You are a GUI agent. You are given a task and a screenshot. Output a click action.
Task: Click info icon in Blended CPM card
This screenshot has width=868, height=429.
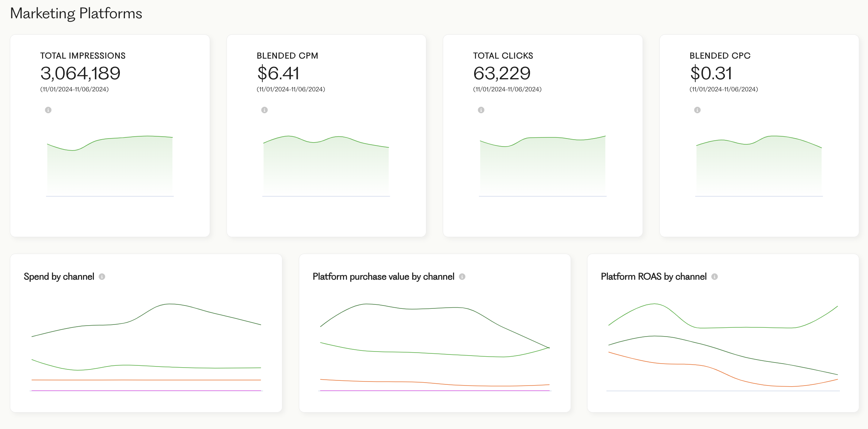264,110
